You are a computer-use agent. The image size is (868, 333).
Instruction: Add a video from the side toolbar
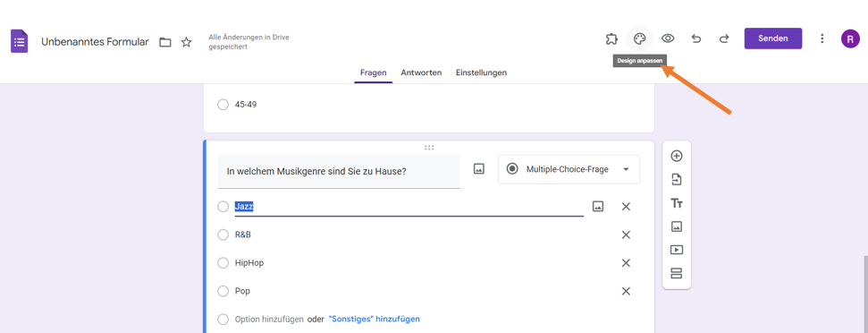click(677, 250)
